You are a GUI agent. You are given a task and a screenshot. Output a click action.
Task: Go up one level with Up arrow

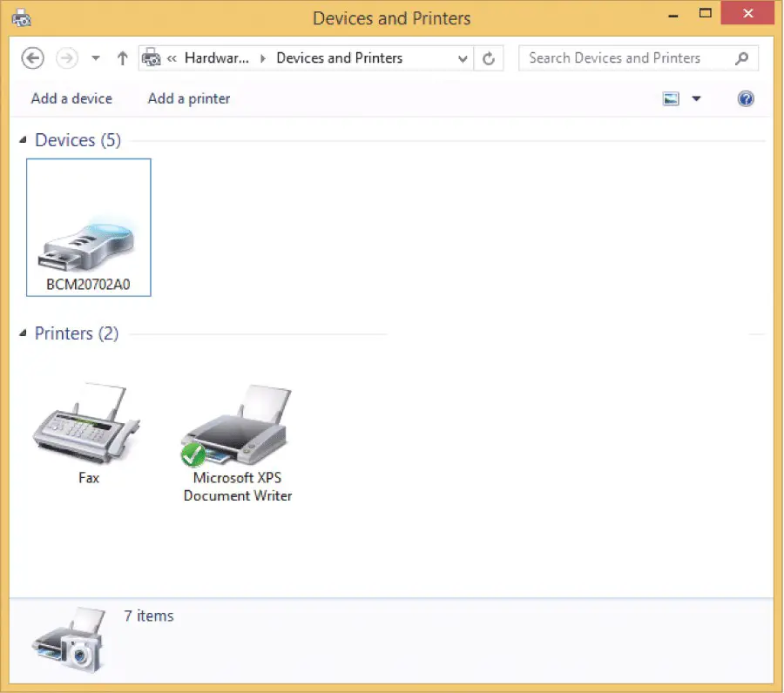click(x=122, y=58)
